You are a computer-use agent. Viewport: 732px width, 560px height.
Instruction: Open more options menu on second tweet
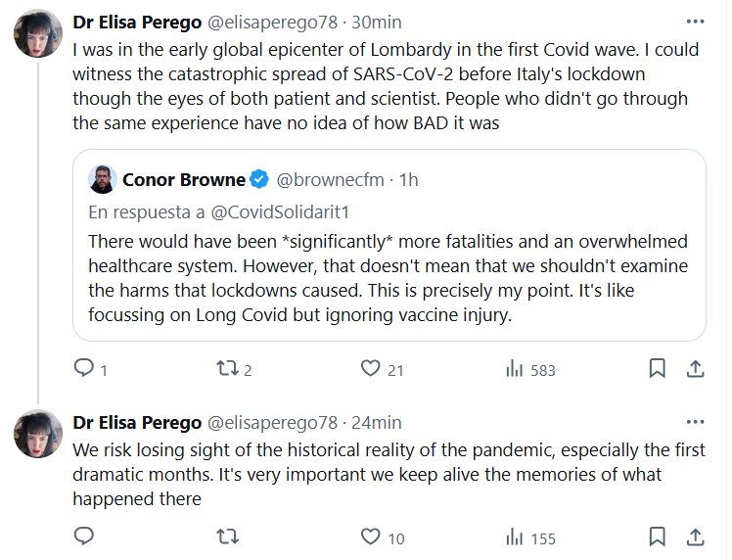point(695,422)
